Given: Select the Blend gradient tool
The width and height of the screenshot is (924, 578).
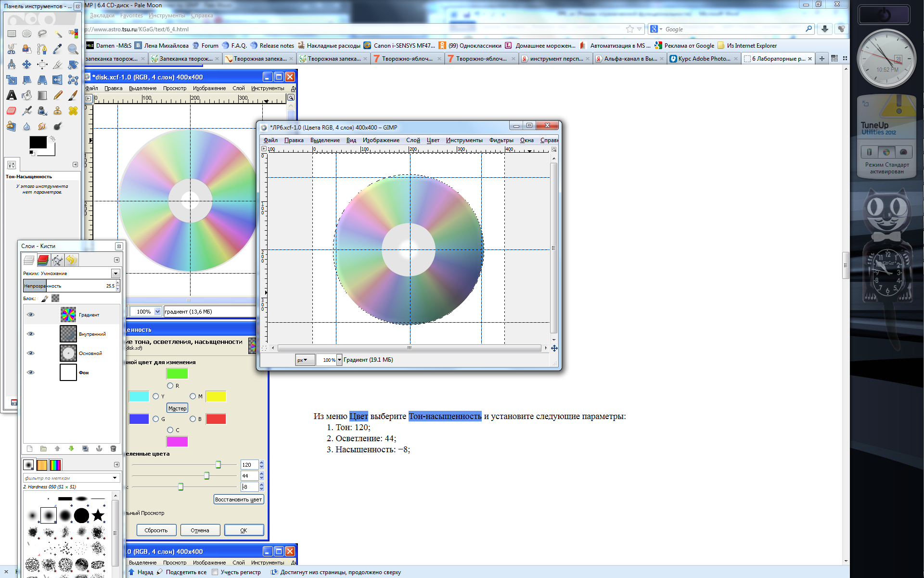Looking at the screenshot, I should [42, 95].
